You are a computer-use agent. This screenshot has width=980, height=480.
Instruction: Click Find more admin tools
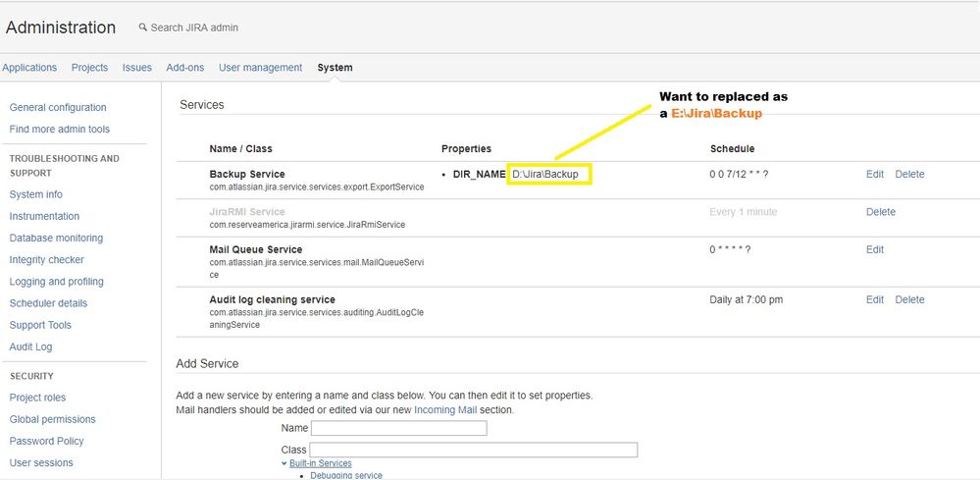coord(60,130)
